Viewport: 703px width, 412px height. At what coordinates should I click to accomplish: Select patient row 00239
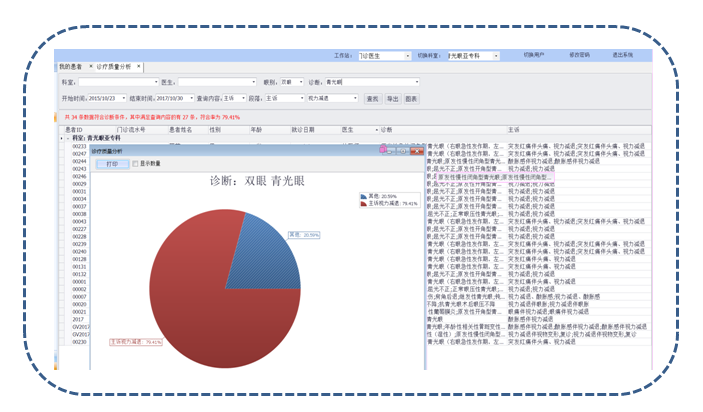pyautogui.click(x=79, y=244)
